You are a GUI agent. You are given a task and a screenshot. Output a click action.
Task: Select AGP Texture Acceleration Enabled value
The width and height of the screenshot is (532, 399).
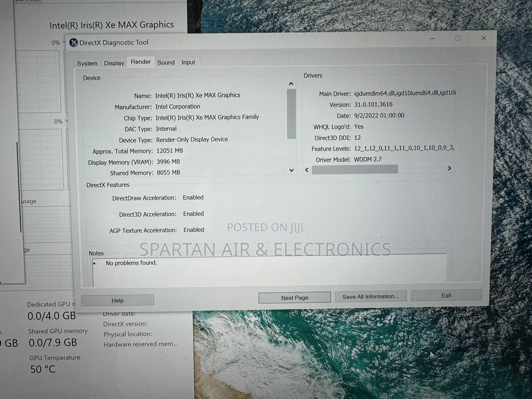pos(194,230)
